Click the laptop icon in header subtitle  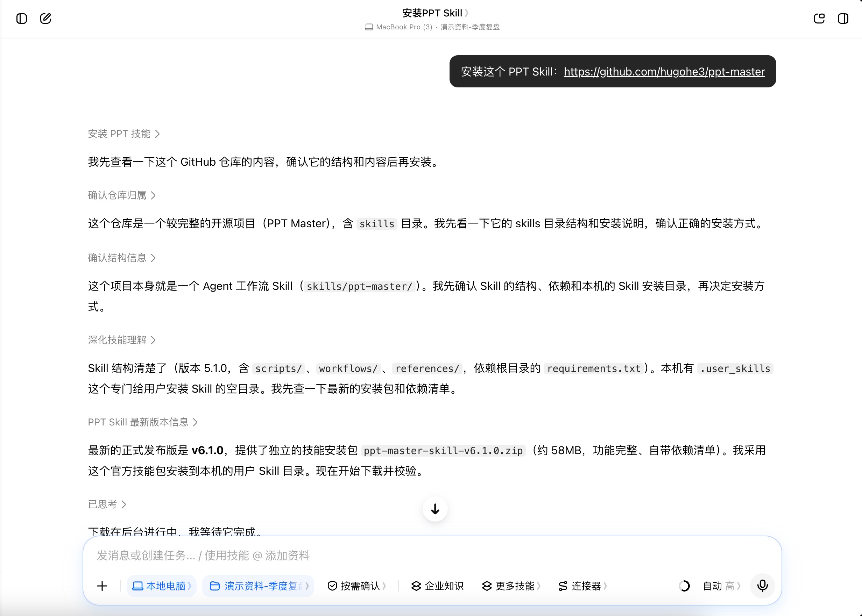[x=369, y=27]
